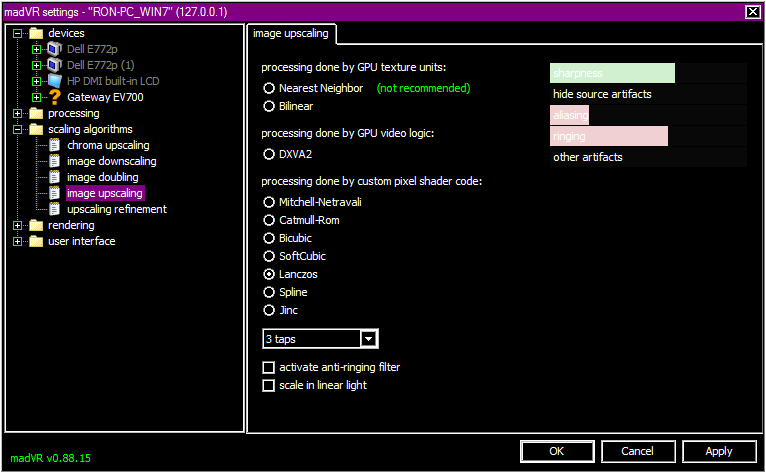Click the Apply button
Viewport: 766px width, 473px height.
[718, 451]
